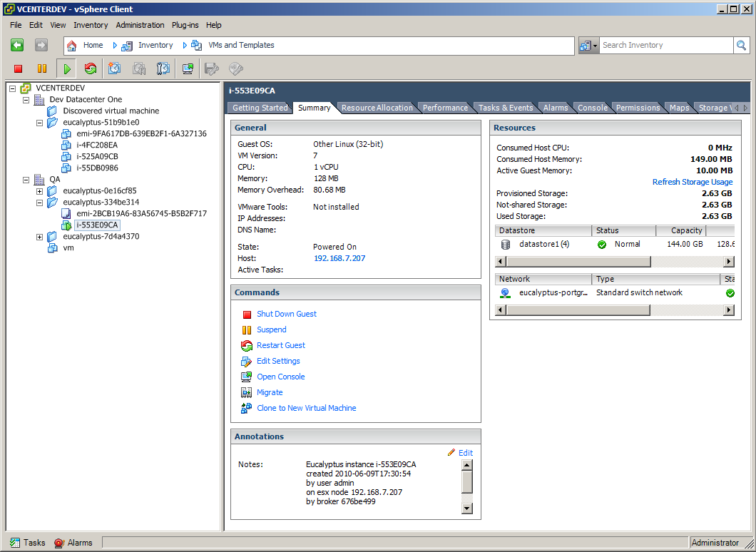
Task: Click the Suspend VM toolbar icon
Action: click(x=42, y=68)
